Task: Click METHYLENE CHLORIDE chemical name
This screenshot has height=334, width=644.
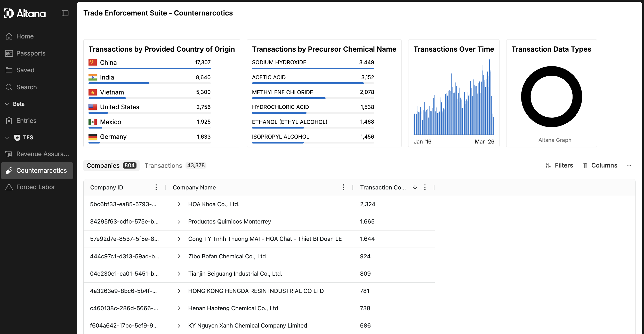Action: pos(282,92)
